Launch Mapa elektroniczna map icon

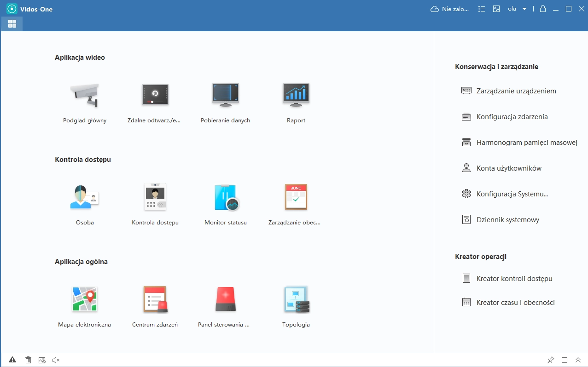(85, 299)
